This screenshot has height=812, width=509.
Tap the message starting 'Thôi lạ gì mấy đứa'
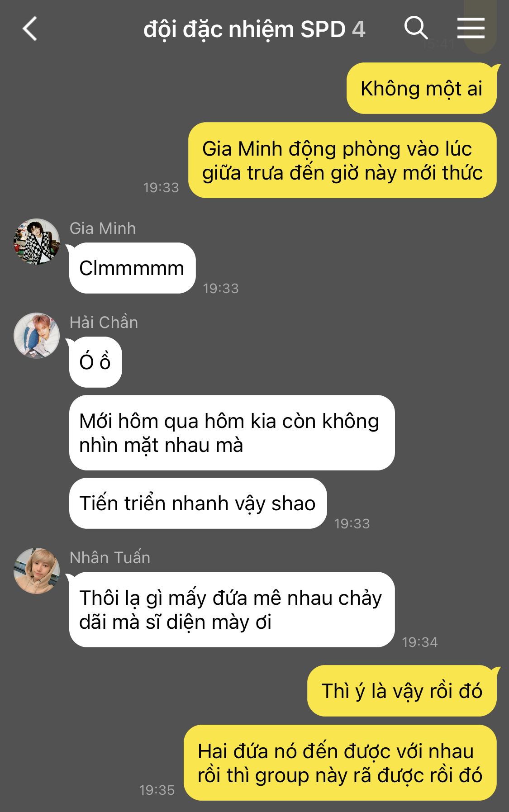coord(232,609)
